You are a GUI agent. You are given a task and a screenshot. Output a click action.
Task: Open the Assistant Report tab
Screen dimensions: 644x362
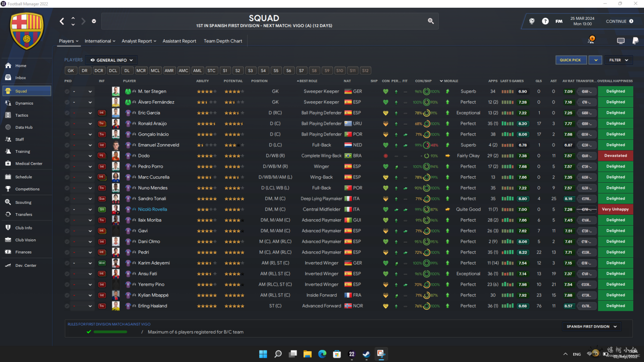click(x=179, y=41)
